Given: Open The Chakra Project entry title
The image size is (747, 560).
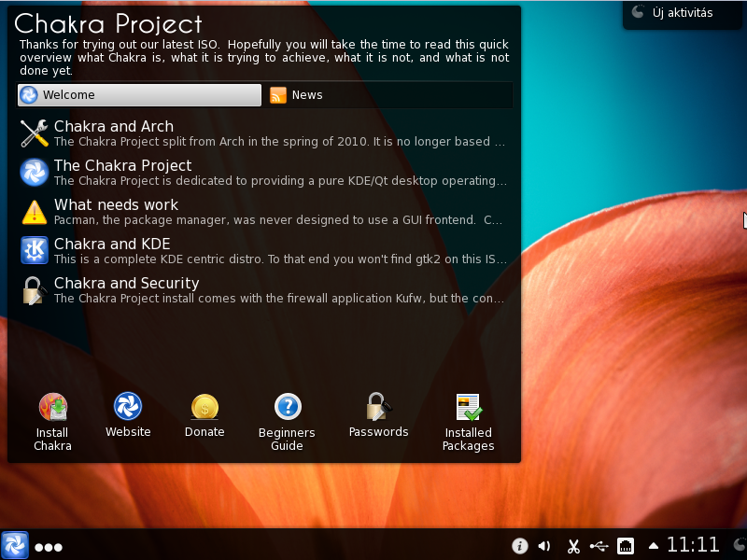Looking at the screenshot, I should tap(123, 165).
